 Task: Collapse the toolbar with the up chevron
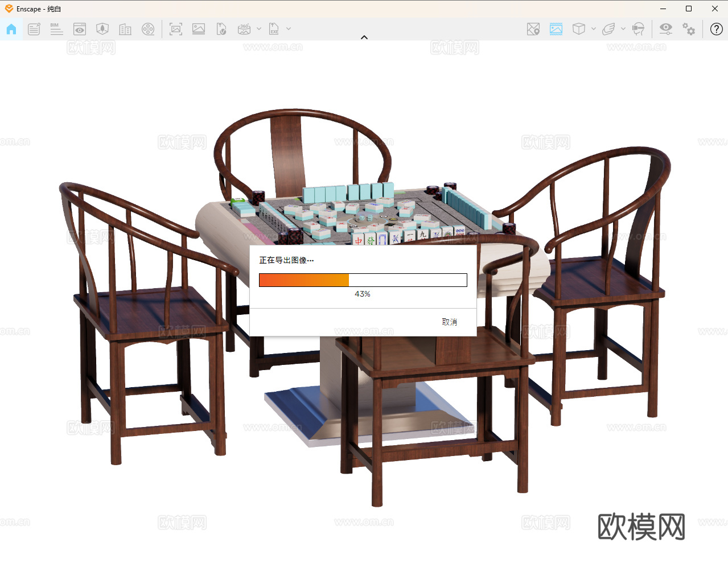pyautogui.click(x=364, y=37)
